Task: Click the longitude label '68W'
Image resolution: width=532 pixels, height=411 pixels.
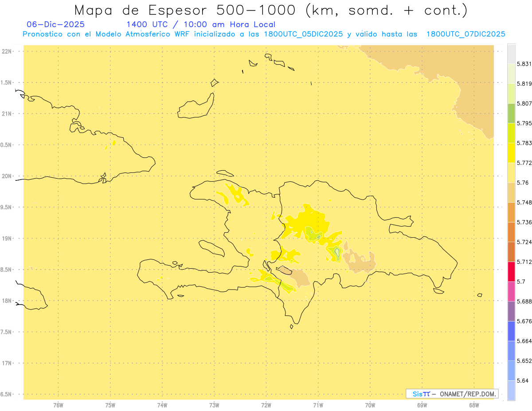Action: 474,405
